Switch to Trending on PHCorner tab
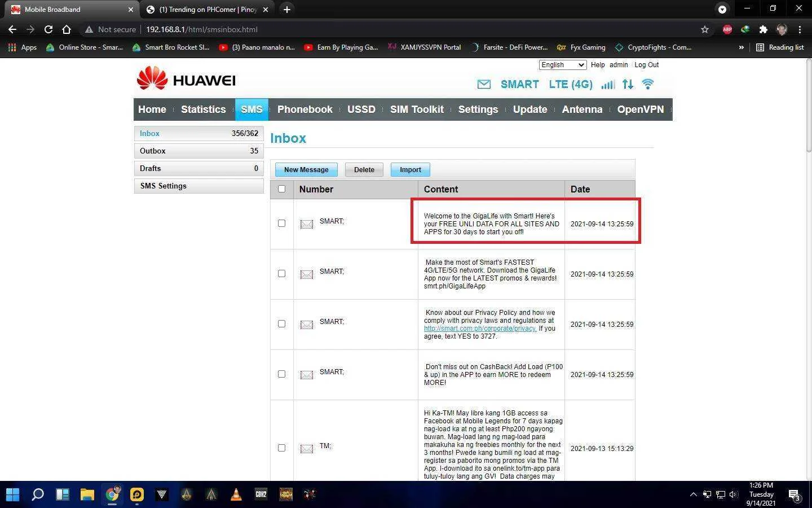Viewport: 812px width, 508px height. [206, 10]
